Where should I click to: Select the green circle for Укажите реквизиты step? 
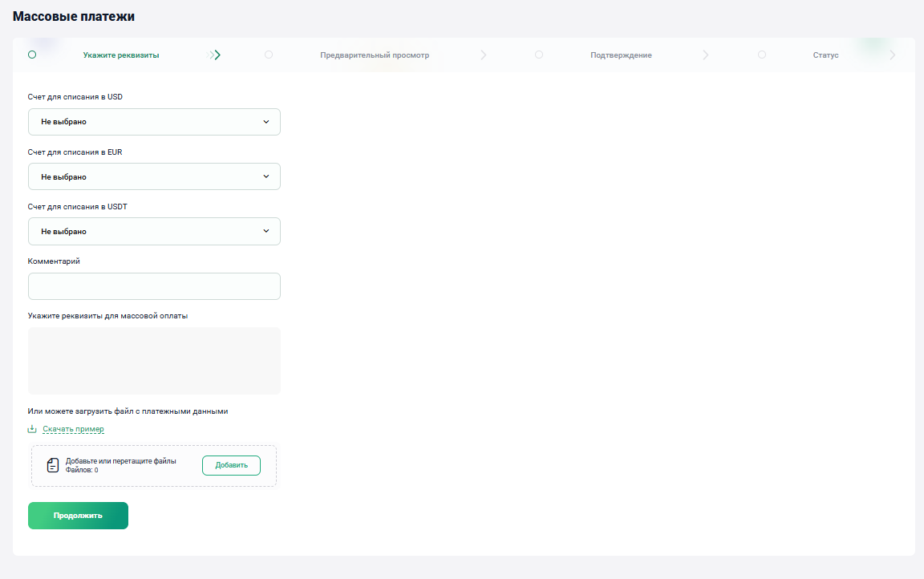[x=32, y=55]
